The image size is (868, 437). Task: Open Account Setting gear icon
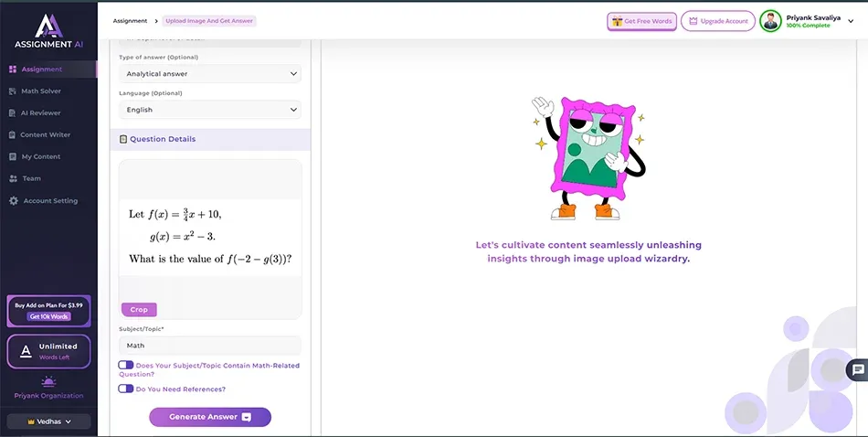13,201
